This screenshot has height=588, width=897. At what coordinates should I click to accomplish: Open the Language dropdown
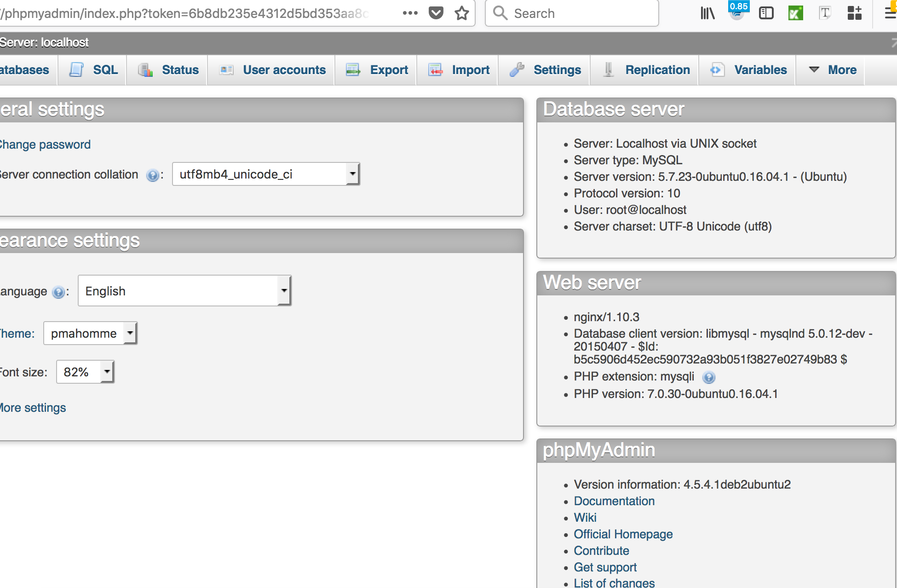184,291
